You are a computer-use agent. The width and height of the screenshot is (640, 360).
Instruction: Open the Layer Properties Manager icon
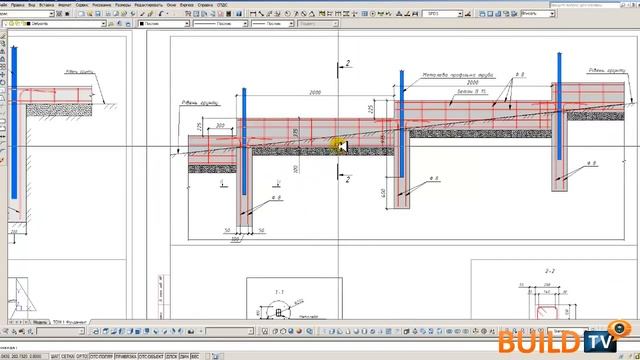[111, 24]
